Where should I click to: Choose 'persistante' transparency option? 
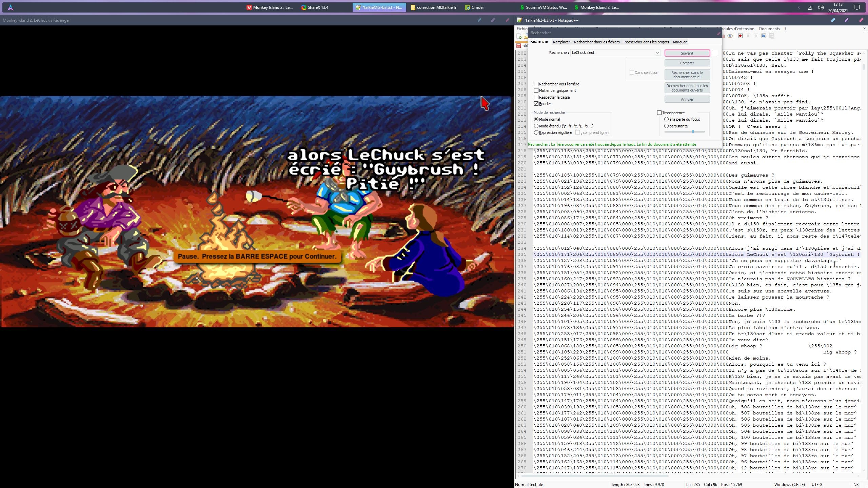[666, 126]
